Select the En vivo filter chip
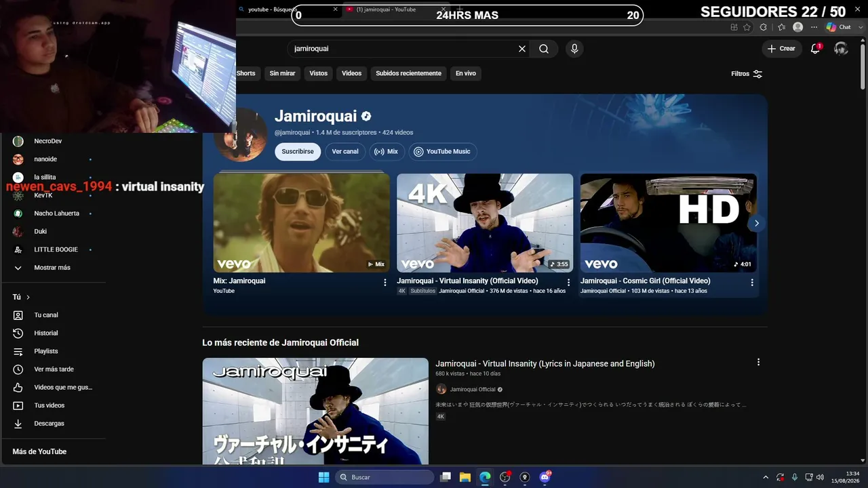 pos(466,73)
